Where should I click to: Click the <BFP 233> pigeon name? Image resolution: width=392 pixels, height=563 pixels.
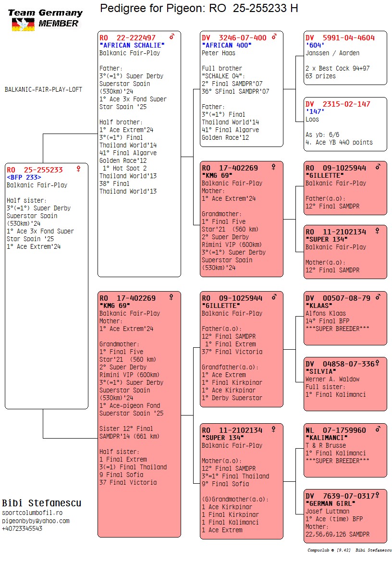24,177
